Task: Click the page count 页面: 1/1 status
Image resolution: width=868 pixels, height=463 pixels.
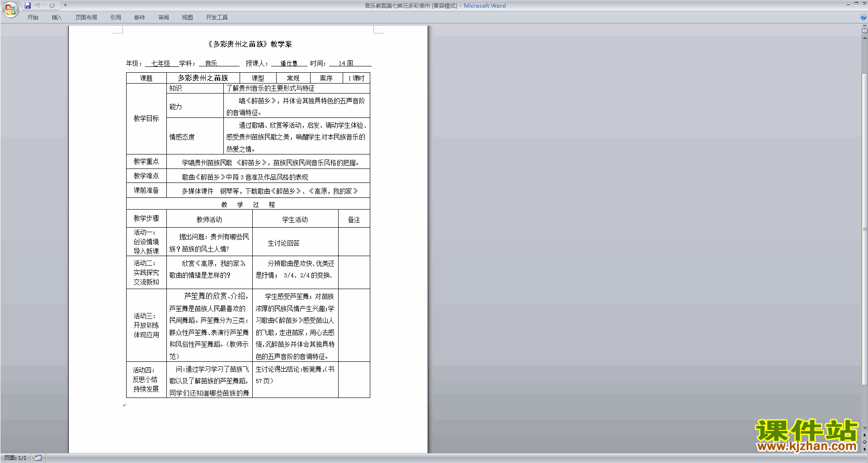Action: (x=15, y=458)
